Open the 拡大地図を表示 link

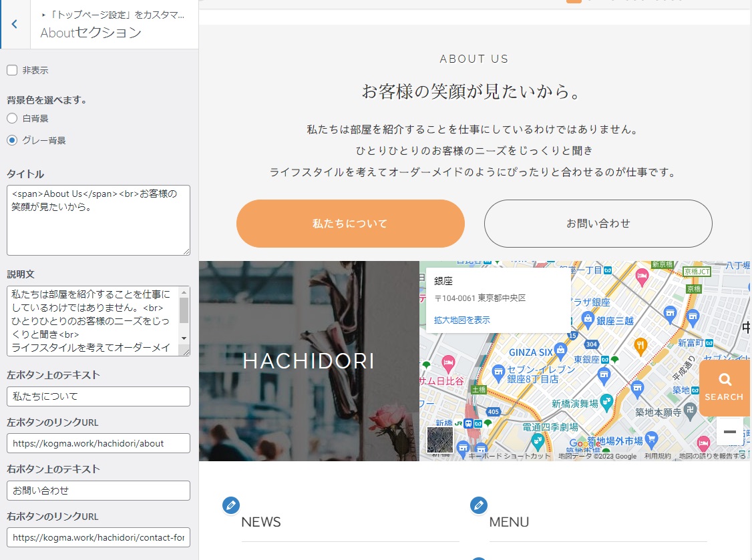pyautogui.click(x=462, y=320)
